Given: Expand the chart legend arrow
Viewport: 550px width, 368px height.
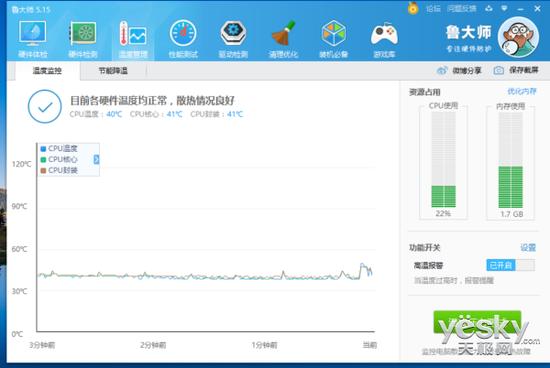Looking at the screenshot, I should click(x=96, y=159).
